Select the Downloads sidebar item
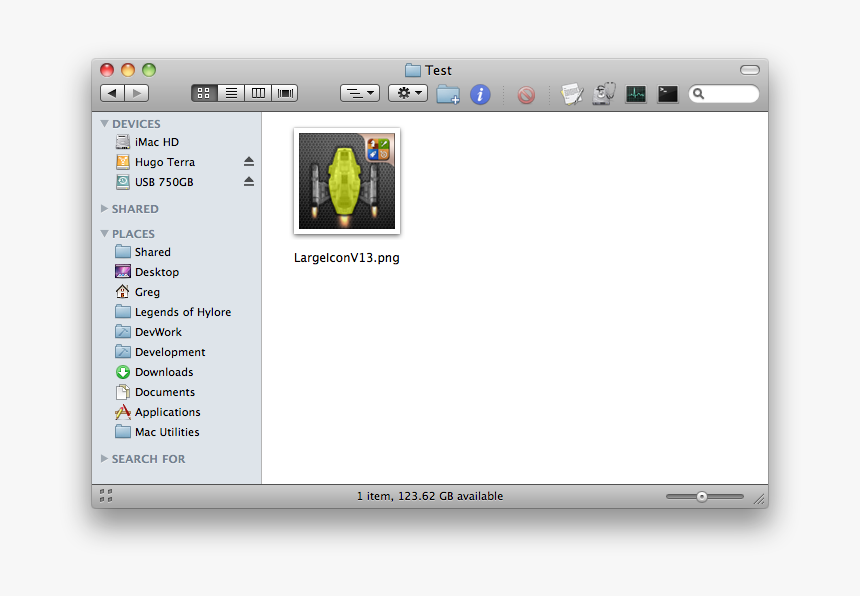 (163, 371)
